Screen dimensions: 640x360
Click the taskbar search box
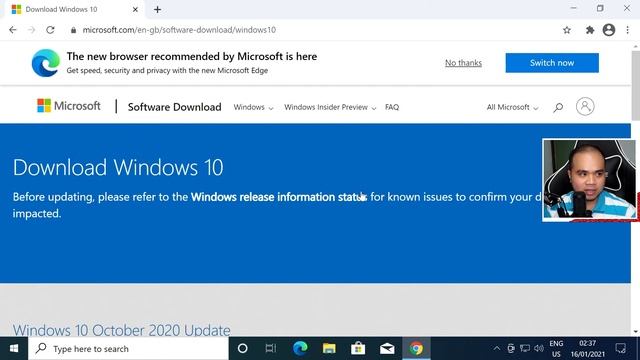click(128, 349)
